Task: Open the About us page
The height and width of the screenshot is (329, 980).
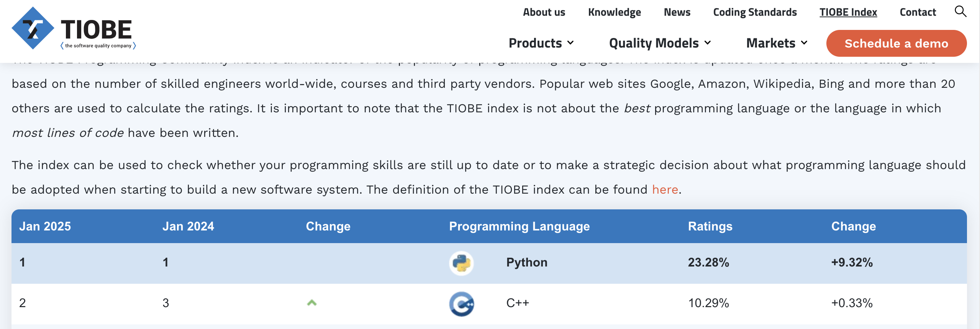Action: coord(544,12)
